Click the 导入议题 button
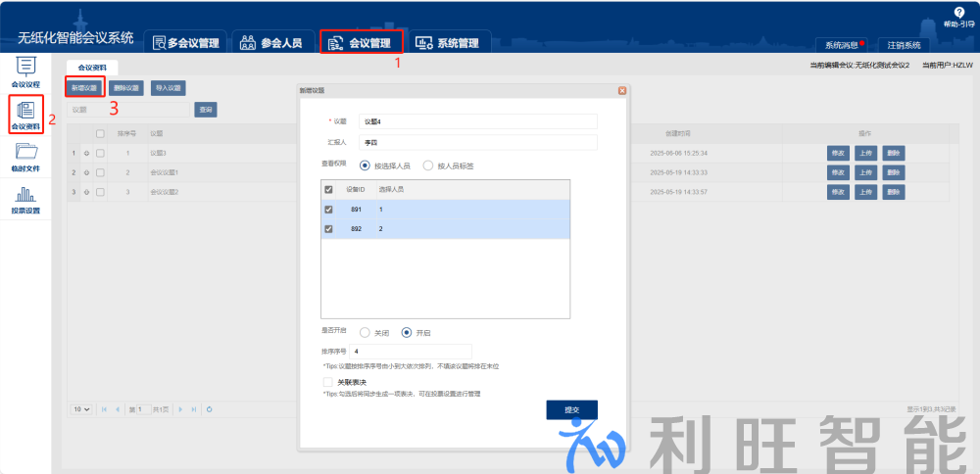Image resolution: width=980 pixels, height=474 pixels. click(x=169, y=88)
